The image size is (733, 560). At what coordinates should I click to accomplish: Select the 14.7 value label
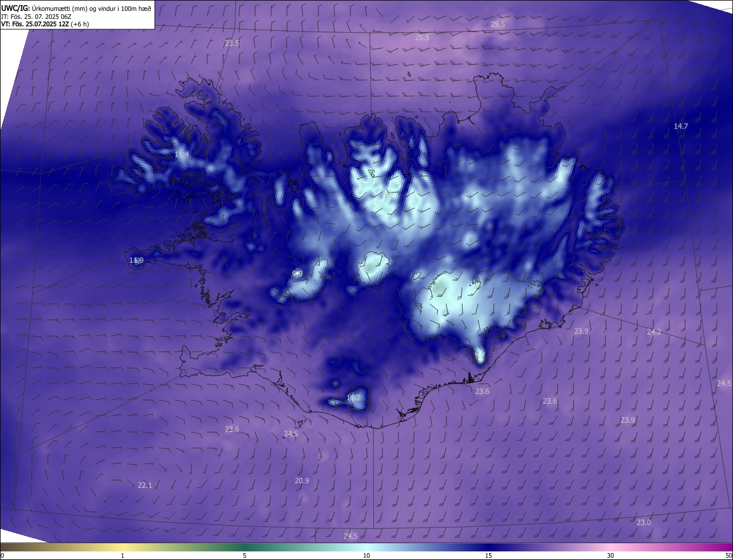point(681,126)
